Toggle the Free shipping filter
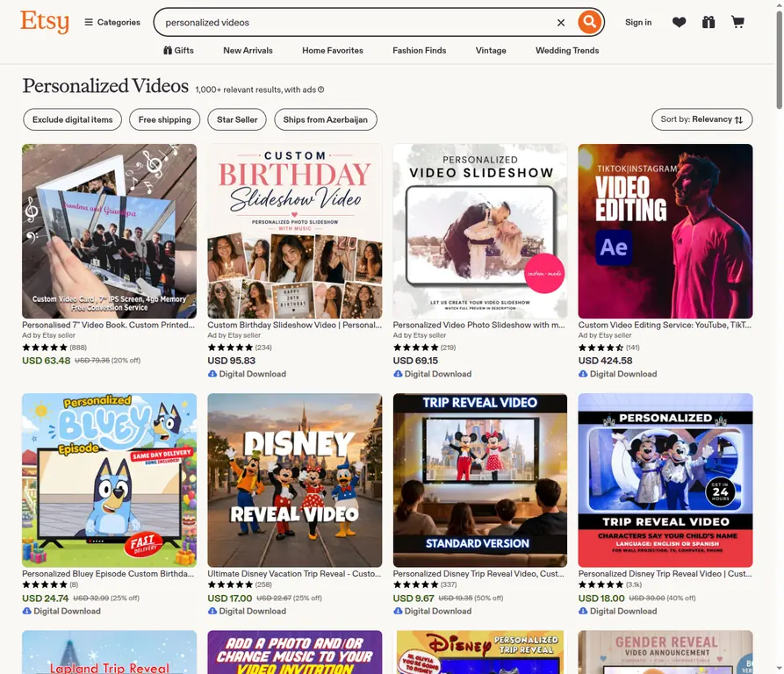 (x=164, y=119)
